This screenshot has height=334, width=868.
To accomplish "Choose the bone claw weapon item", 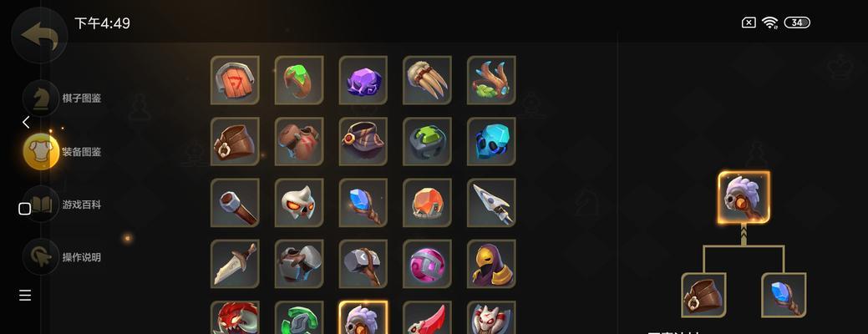I will pos(427,80).
